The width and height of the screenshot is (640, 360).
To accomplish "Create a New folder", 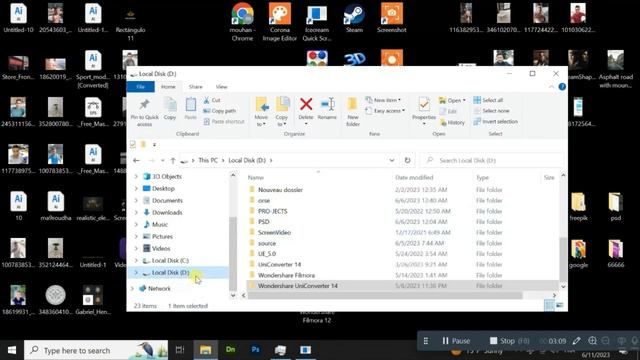I will [353, 112].
